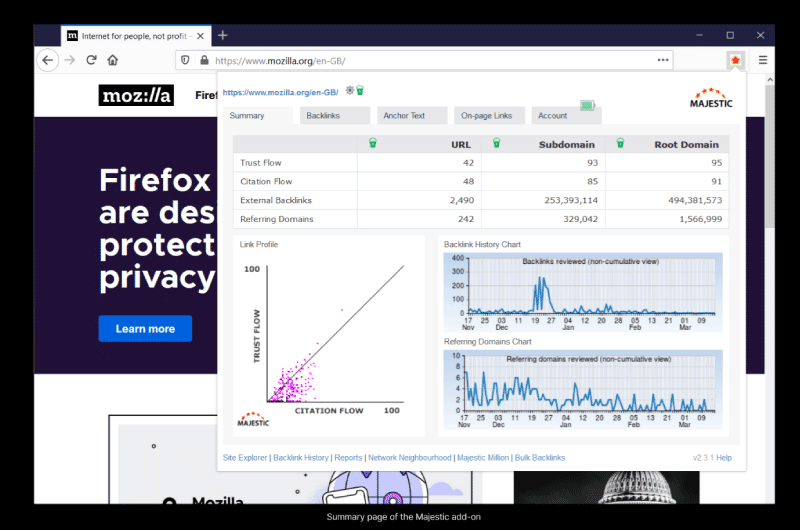Go back using the browser back arrow

[47, 60]
